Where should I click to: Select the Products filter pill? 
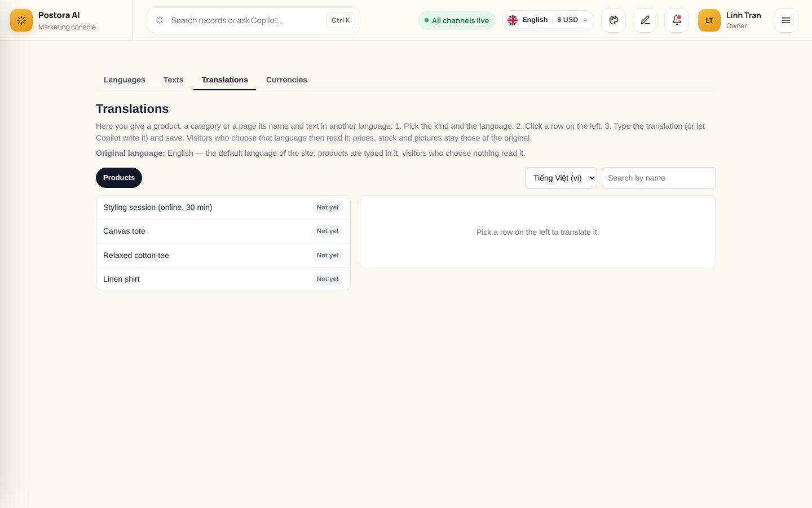[x=119, y=178]
